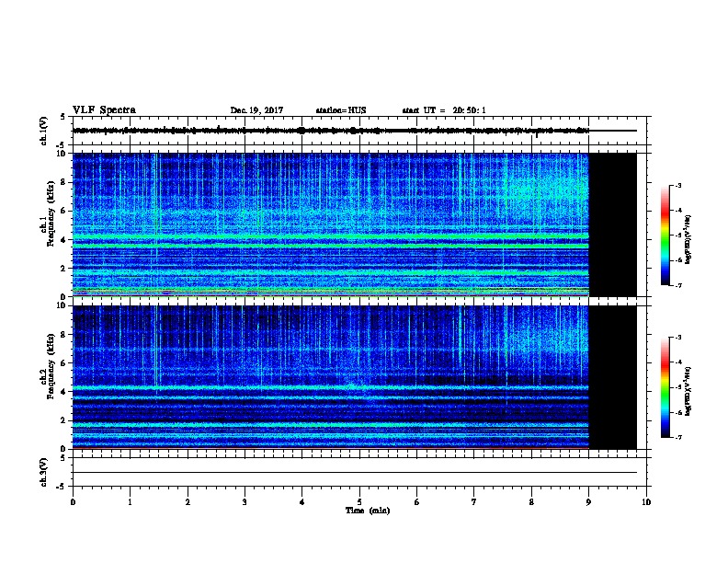Click the bright green 4 kHz band in ch.1
728x563 pixels.
pyautogui.click(x=331, y=237)
